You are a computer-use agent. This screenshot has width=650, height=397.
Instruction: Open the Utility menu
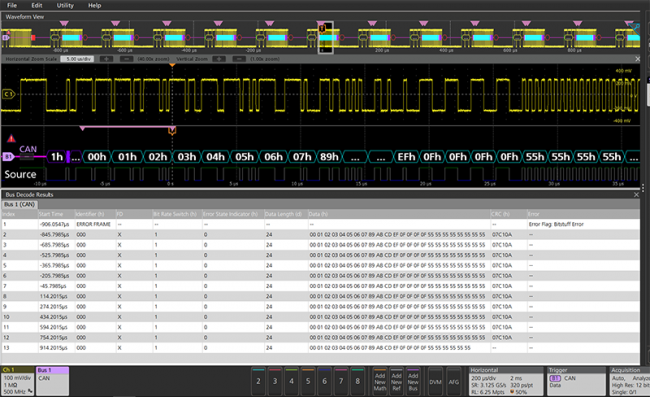(65, 5)
